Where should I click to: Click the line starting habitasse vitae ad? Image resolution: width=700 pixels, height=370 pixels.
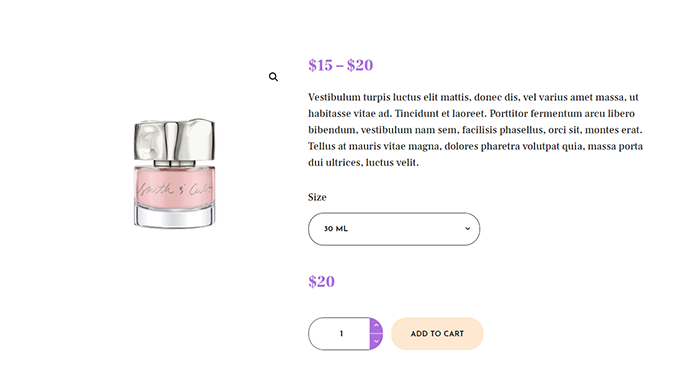tap(471, 113)
